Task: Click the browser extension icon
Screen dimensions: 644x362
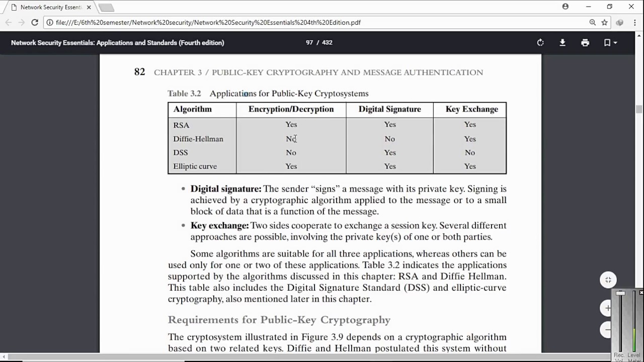Action: [620, 23]
